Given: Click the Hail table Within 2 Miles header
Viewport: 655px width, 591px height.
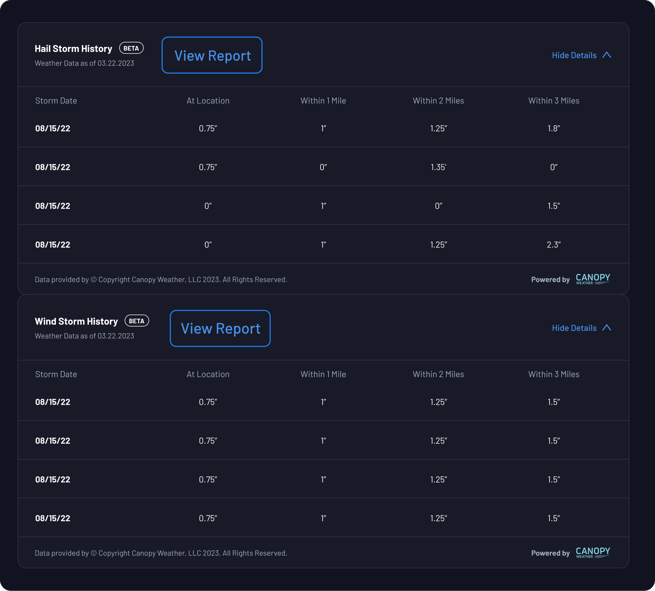Looking at the screenshot, I should pyautogui.click(x=439, y=101).
